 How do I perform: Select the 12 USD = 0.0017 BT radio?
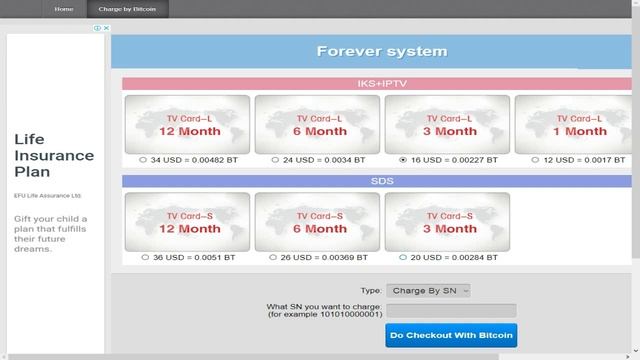(535, 160)
